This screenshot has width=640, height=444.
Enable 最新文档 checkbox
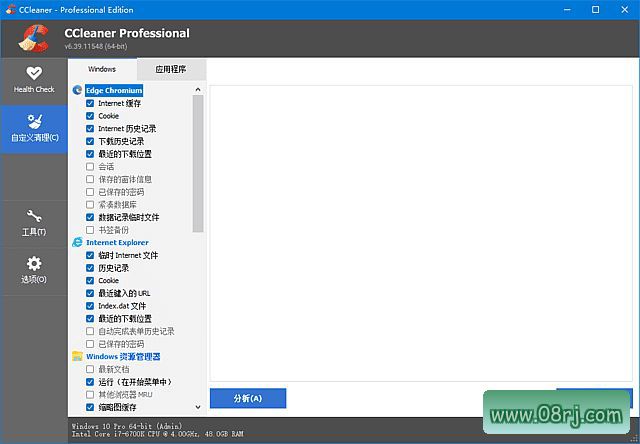click(x=90, y=369)
